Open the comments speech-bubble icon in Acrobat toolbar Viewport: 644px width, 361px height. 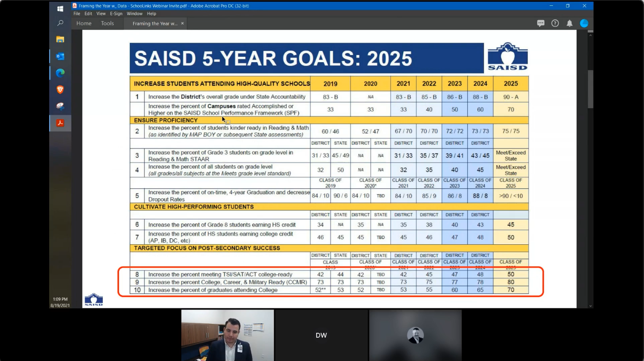click(x=541, y=23)
